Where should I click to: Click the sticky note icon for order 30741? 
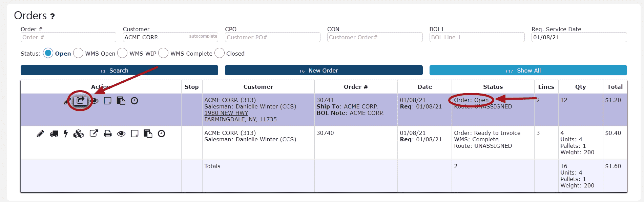point(108,101)
